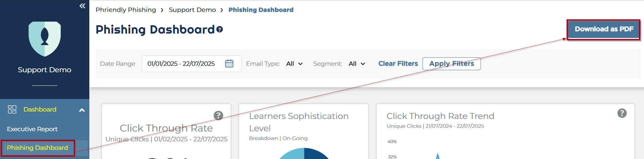
Task: Click the Dashboard grid icon in the sidebar
Action: tap(12, 109)
